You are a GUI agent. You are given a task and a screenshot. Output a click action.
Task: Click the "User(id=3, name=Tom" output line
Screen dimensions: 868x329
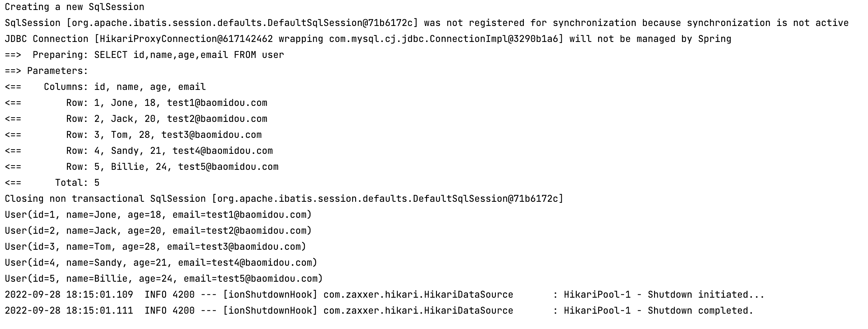click(x=155, y=247)
